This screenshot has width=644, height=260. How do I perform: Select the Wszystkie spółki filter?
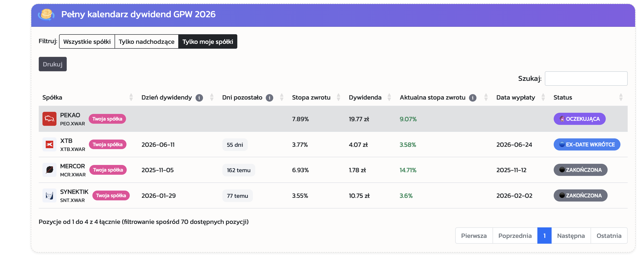[87, 42]
